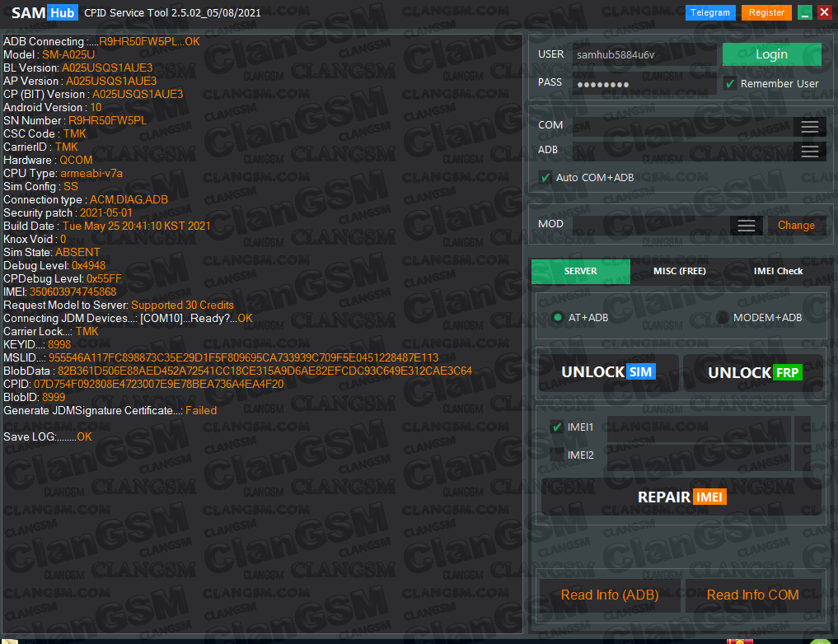The width and height of the screenshot is (838, 644).
Task: Select the AT+ADB radio option
Action: click(x=558, y=318)
